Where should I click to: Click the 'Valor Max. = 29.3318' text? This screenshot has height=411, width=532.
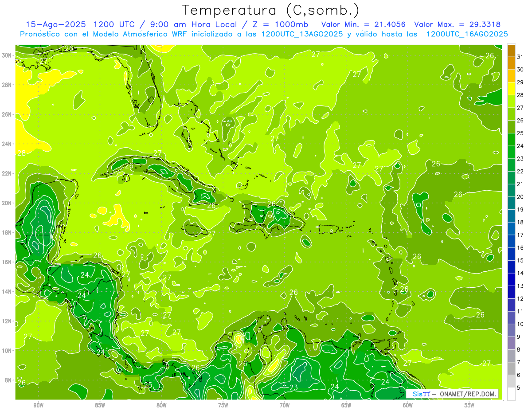point(458,24)
